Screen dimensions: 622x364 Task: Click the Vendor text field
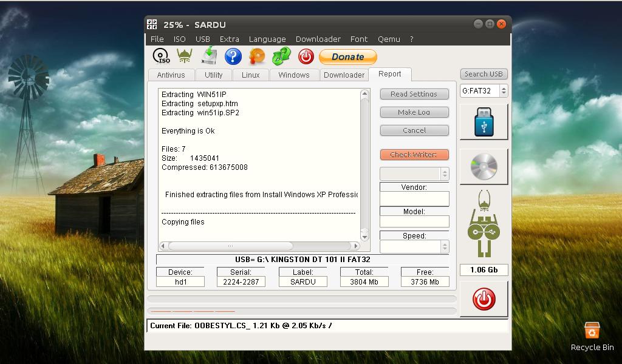pyautogui.click(x=414, y=198)
